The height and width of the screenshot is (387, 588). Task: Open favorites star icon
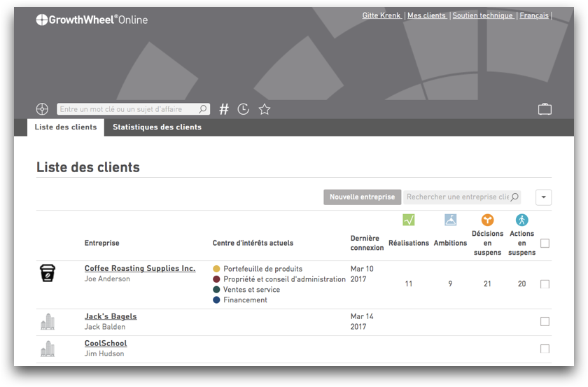pos(265,109)
